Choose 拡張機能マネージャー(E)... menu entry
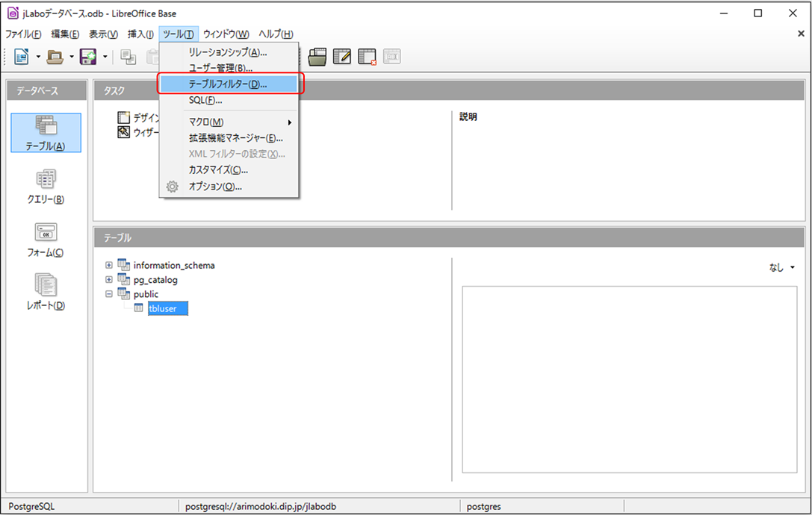The width and height of the screenshot is (812, 515). (229, 138)
